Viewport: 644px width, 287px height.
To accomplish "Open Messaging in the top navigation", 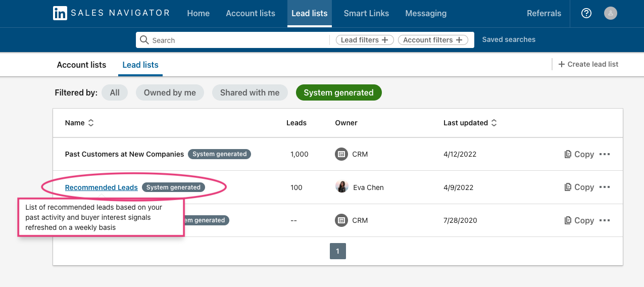I will click(x=426, y=13).
